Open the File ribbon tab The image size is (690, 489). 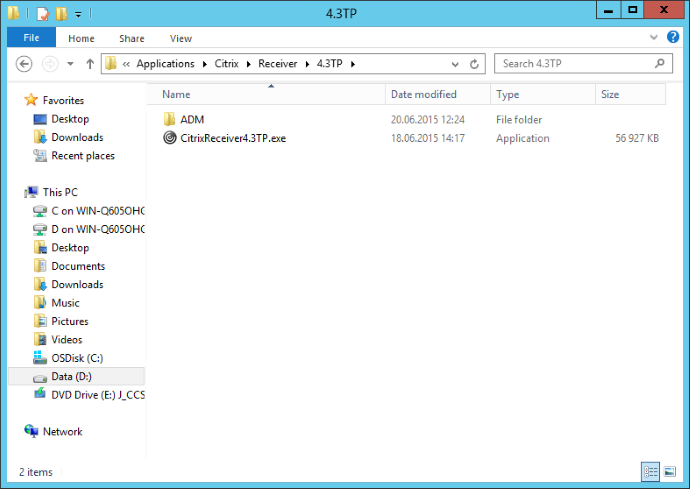click(31, 38)
